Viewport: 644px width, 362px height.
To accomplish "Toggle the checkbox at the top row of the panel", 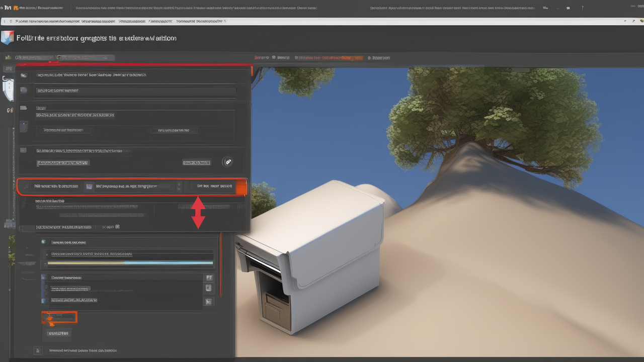I will 23,75.
